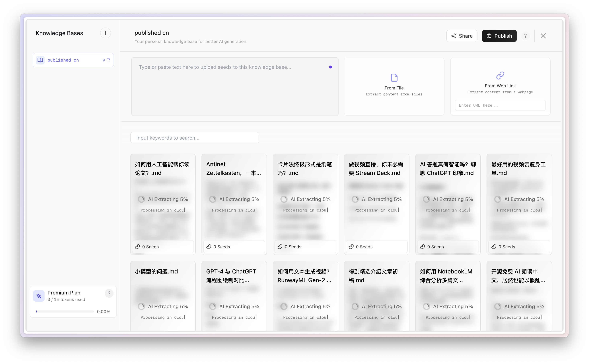Close the knowledge base panel
The width and height of the screenshot is (589, 364).
pyautogui.click(x=543, y=36)
